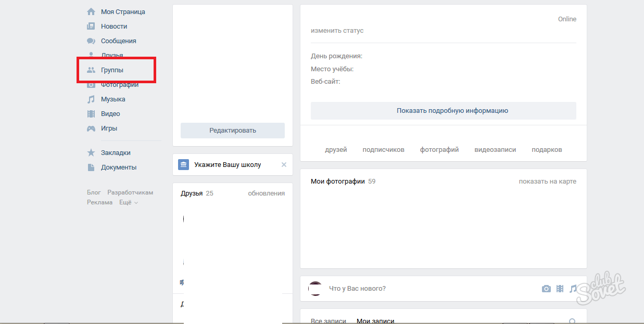This screenshot has height=324, width=644.
Task: Attach a video to the new post
Action: click(560, 289)
